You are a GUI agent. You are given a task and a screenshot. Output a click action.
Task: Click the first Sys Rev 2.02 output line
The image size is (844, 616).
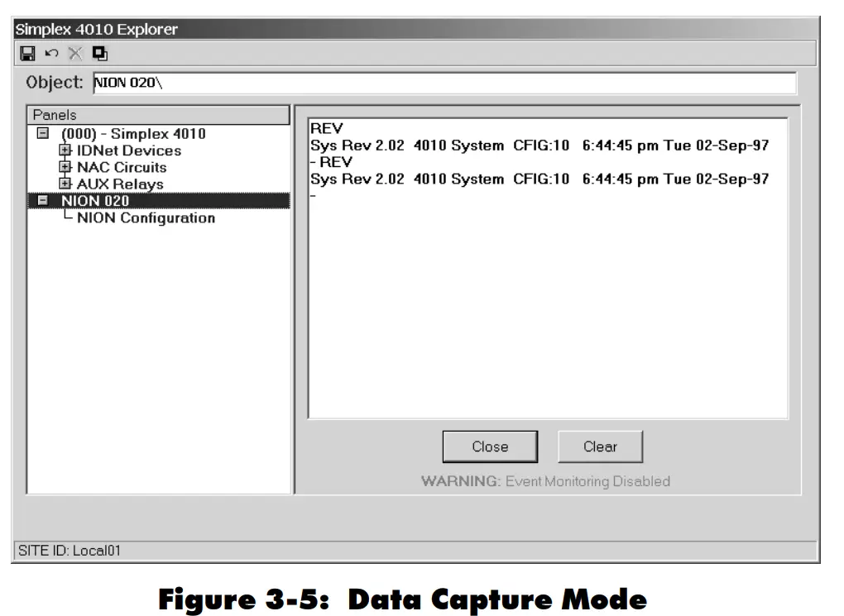(539, 146)
